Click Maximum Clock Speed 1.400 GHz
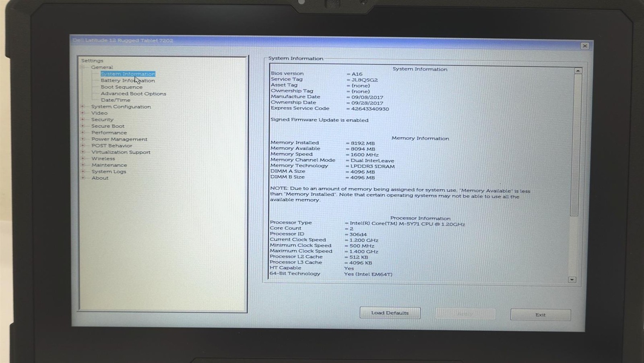Viewport: 644px width, 363px height. pyautogui.click(x=364, y=251)
